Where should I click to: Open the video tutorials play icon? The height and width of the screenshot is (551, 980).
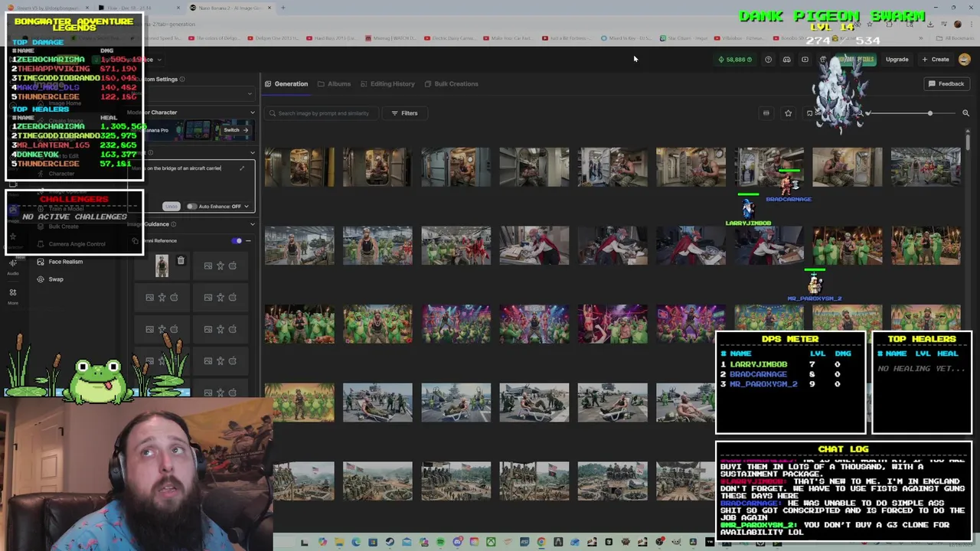pos(805,59)
